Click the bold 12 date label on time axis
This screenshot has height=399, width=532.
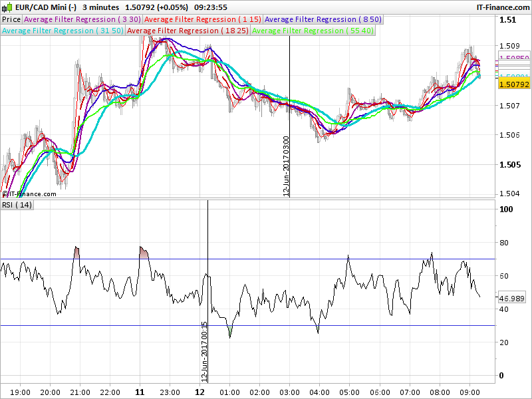[x=200, y=392]
